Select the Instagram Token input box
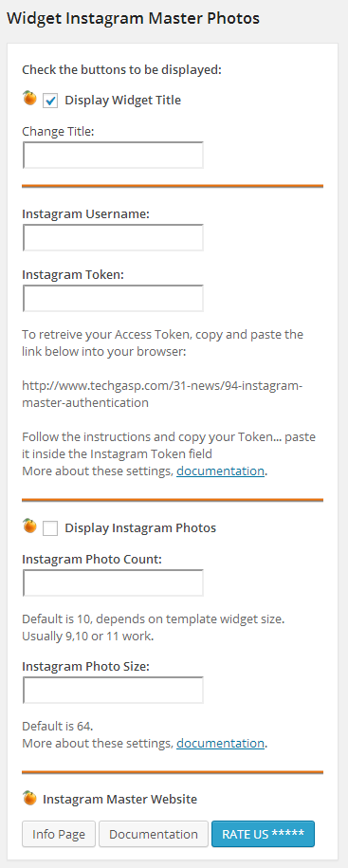Screen dimensions: 348x868 click(x=113, y=299)
